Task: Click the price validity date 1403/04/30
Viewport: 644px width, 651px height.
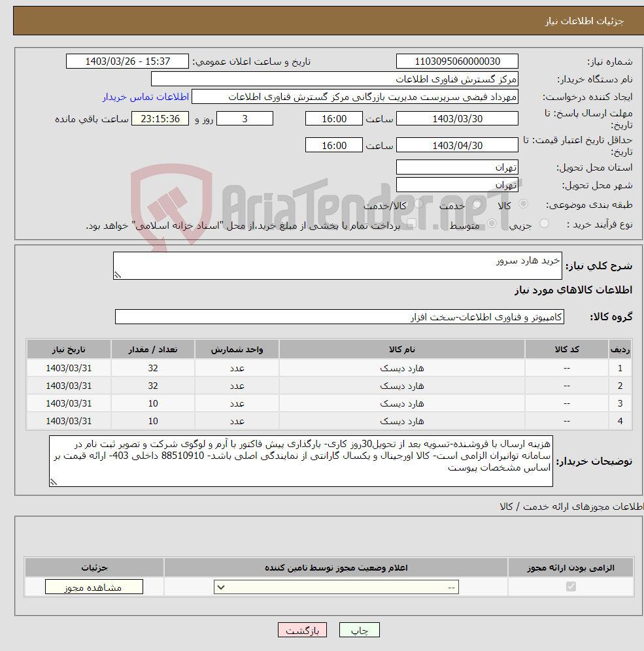Action: (457, 145)
